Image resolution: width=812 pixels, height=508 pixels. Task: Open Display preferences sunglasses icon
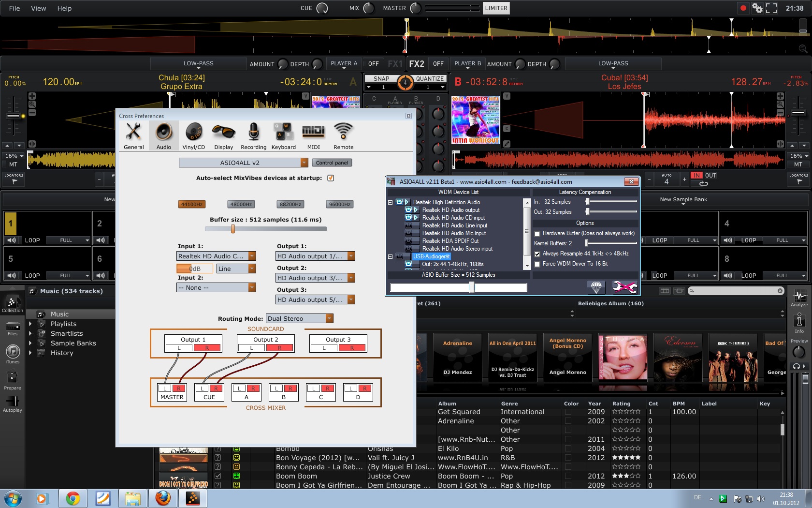(223, 135)
